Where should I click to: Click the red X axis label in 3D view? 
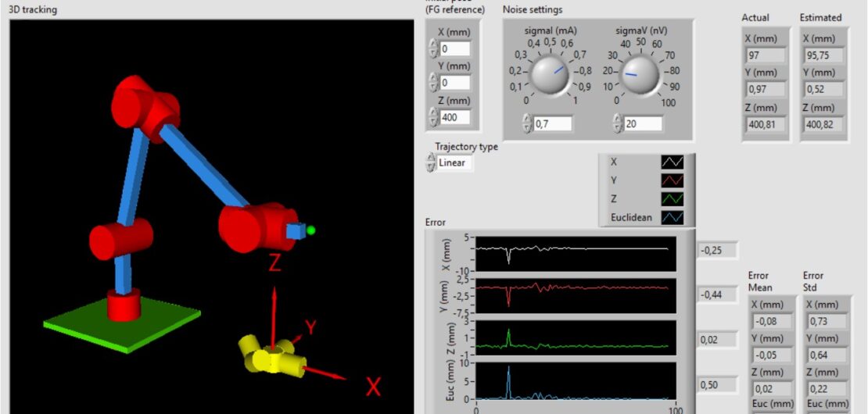click(x=374, y=387)
